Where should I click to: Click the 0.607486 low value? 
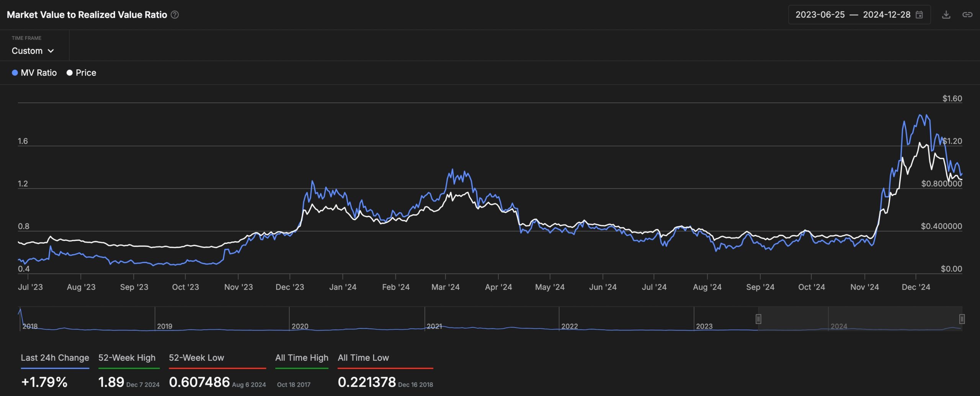[x=199, y=382]
